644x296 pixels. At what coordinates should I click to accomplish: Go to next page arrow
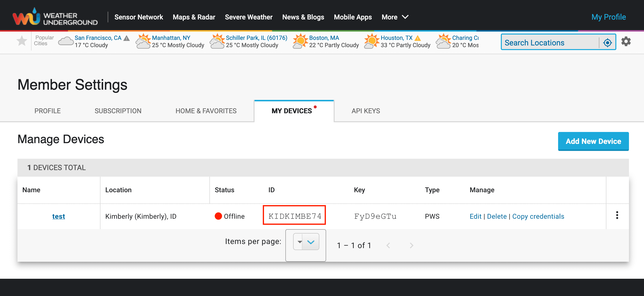(411, 245)
